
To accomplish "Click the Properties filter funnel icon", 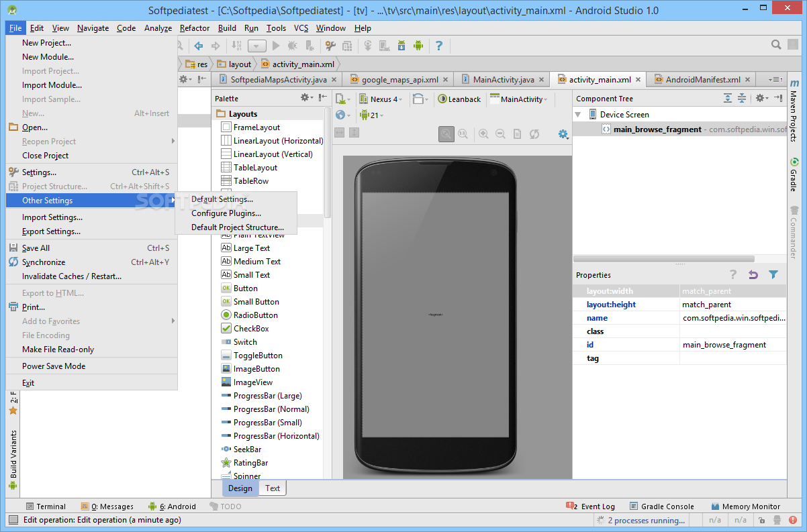I will [773, 274].
